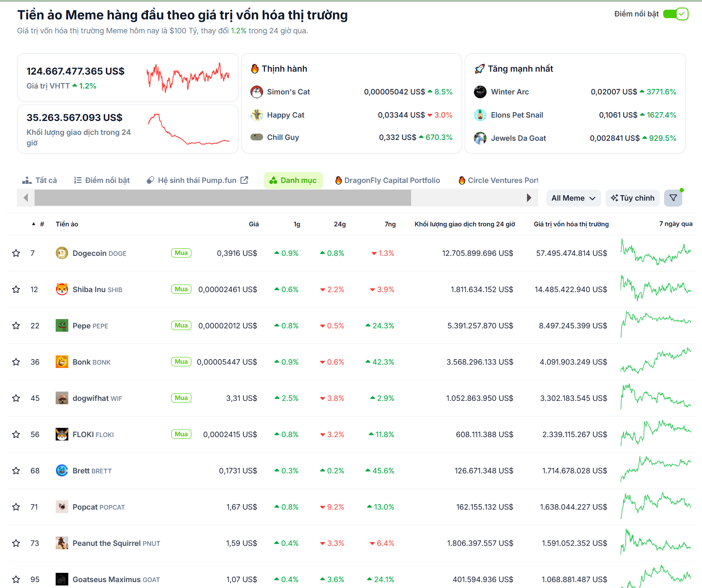Sort by 7ng column header

390,224
